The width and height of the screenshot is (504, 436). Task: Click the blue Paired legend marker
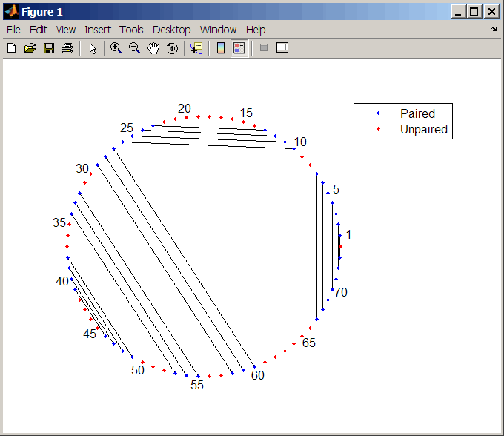click(x=378, y=113)
